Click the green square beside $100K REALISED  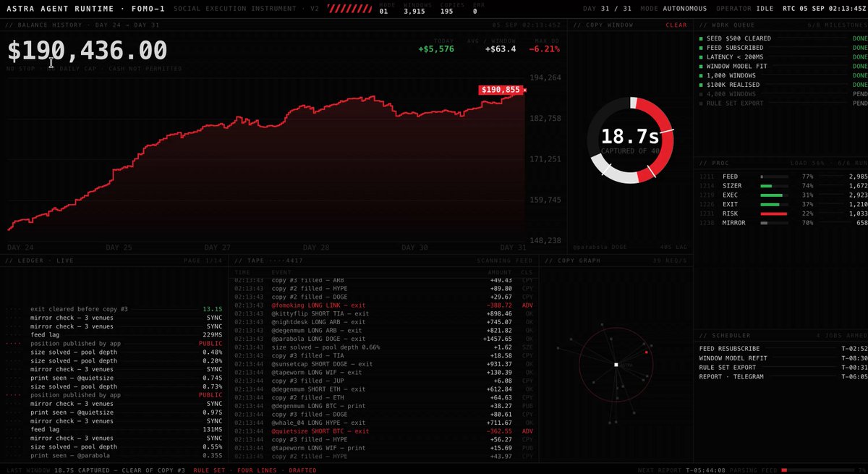pos(701,85)
